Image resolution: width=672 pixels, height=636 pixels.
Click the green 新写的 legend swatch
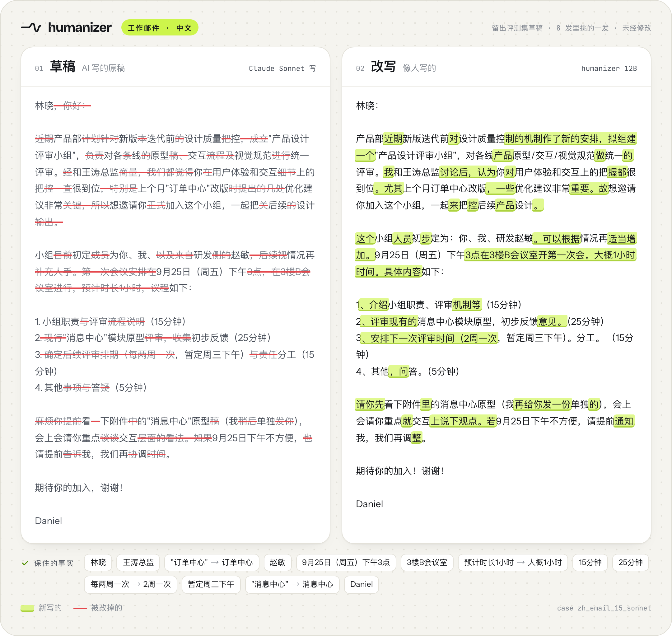[27, 608]
